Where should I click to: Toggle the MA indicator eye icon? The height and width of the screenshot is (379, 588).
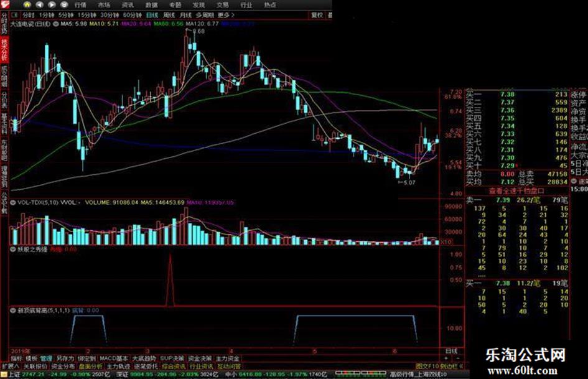coord(56,24)
